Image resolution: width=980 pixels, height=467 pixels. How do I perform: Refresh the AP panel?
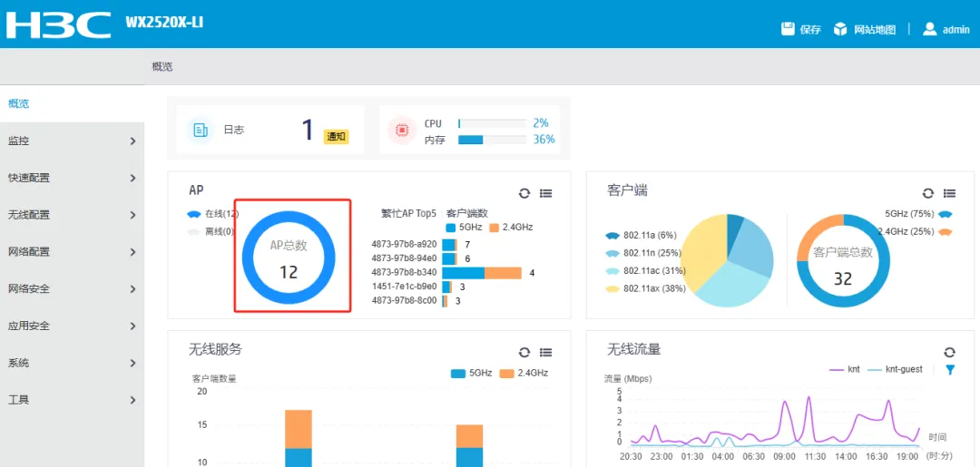[524, 193]
